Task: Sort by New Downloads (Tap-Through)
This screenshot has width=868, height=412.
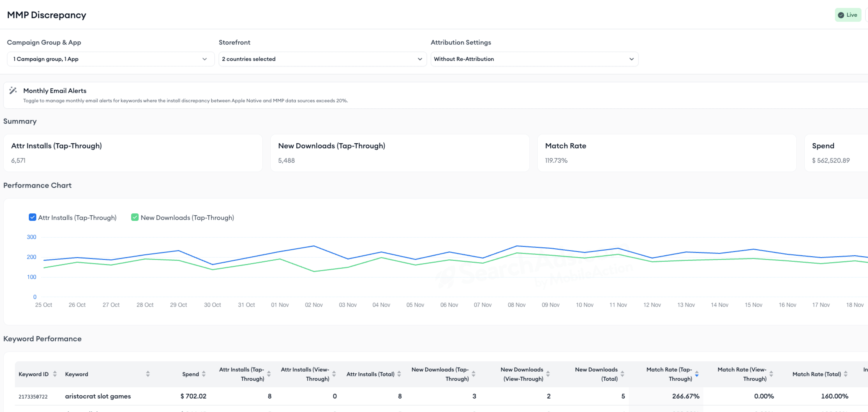Action: pos(473,374)
